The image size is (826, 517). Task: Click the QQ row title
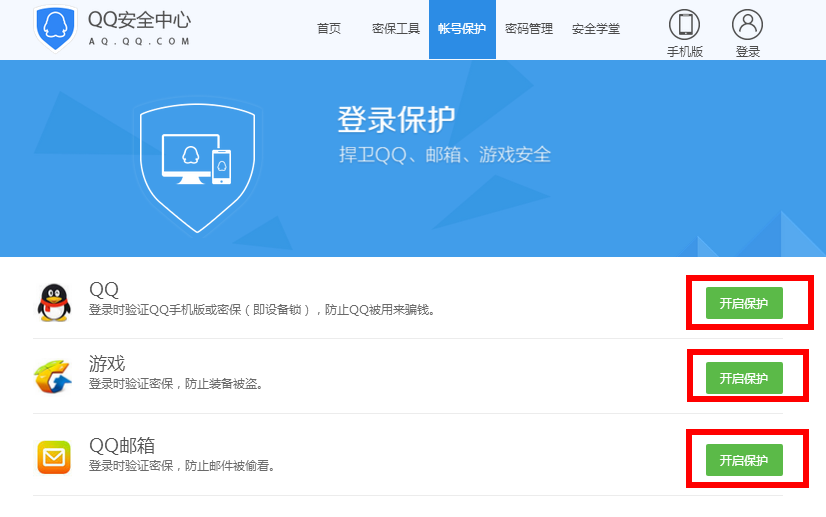coord(104,289)
